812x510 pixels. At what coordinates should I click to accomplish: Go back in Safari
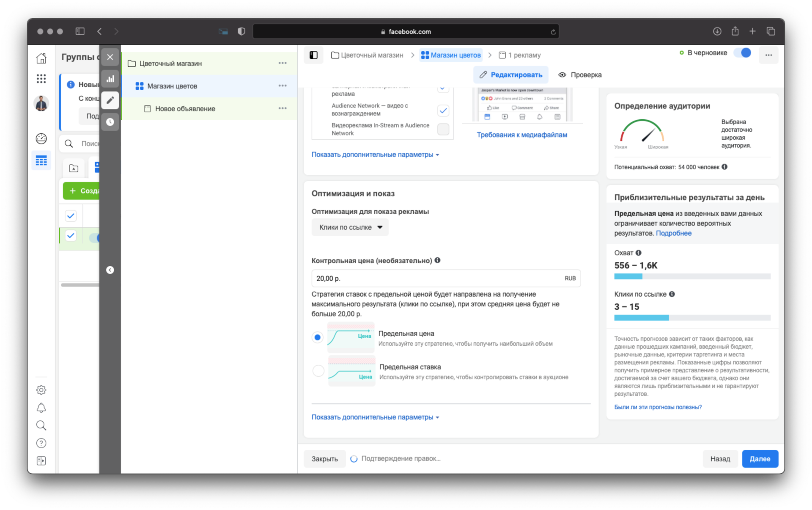click(x=99, y=31)
